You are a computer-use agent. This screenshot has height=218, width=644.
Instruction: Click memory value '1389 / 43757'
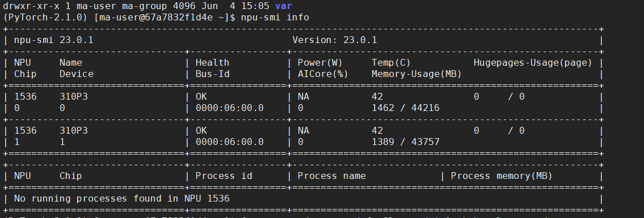point(405,142)
